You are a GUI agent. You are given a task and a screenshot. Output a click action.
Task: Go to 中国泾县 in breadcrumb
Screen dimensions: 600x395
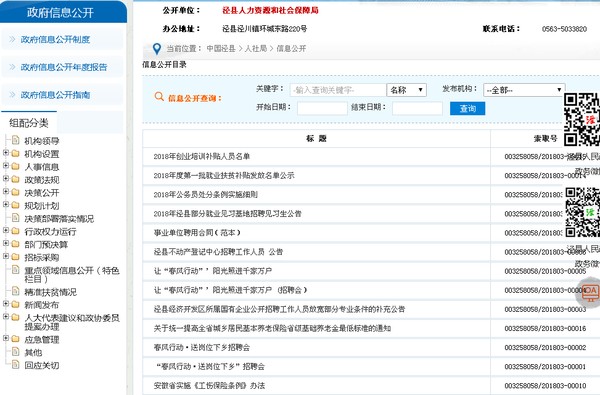221,49
